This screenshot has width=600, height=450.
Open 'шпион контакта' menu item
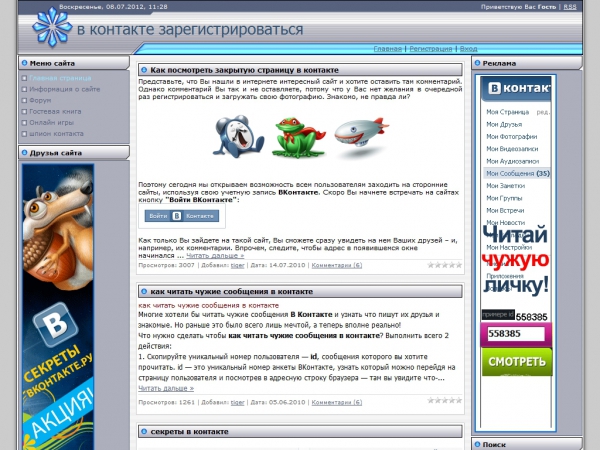tap(56, 134)
